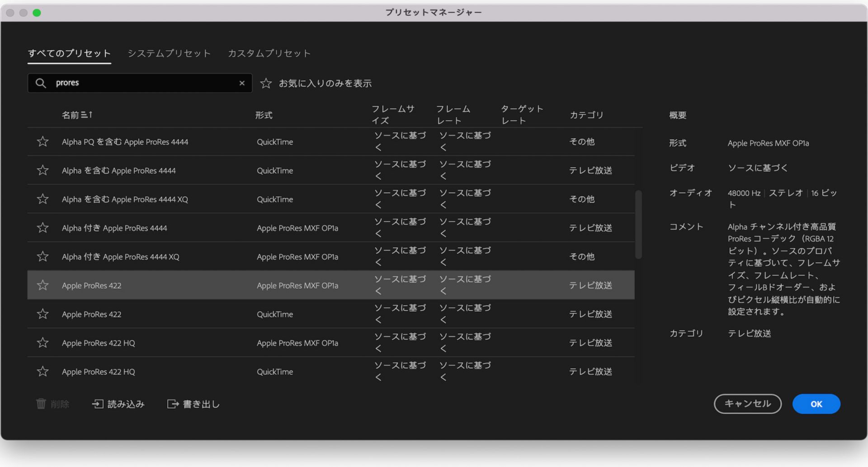Click the 読み込み import button
This screenshot has width=868, height=467.
[118, 404]
